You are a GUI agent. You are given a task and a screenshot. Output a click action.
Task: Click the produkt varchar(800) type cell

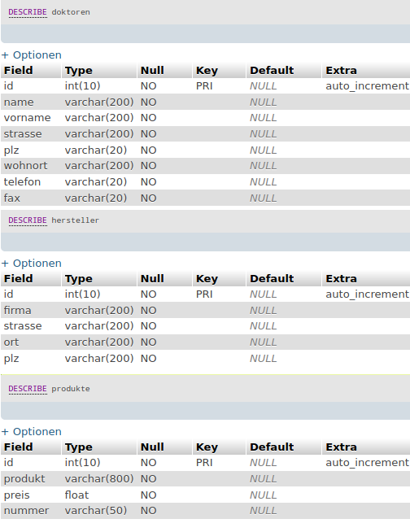(99, 479)
